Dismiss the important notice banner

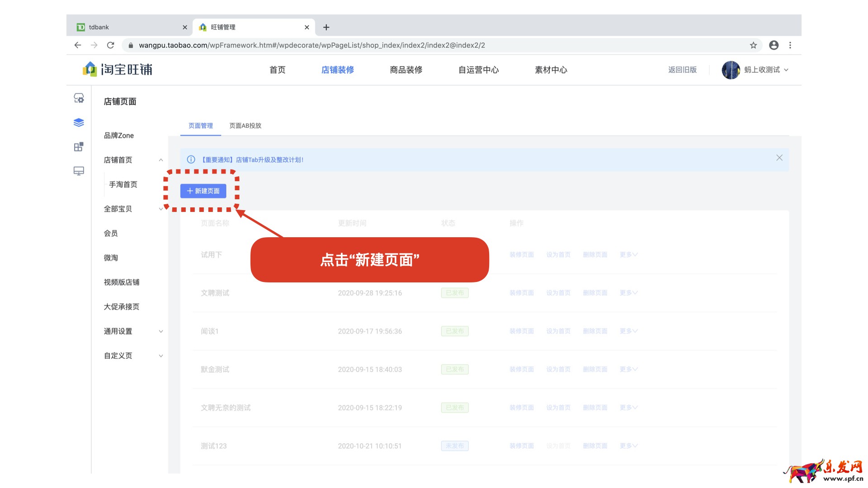tap(779, 158)
